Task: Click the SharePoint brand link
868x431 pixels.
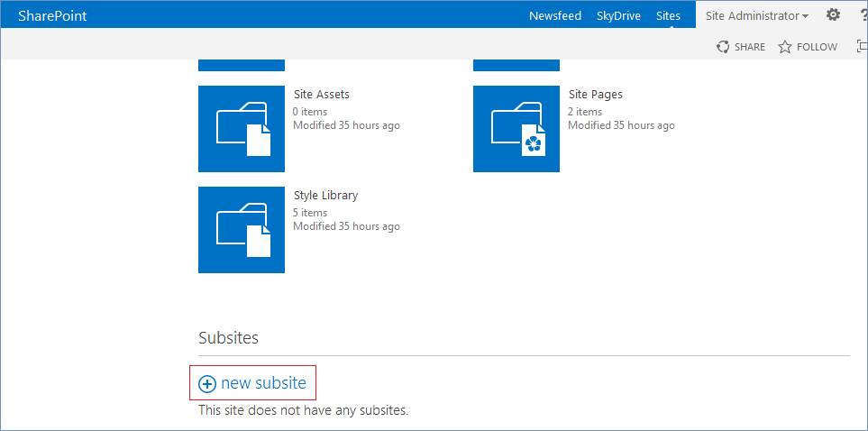Action: [52, 15]
